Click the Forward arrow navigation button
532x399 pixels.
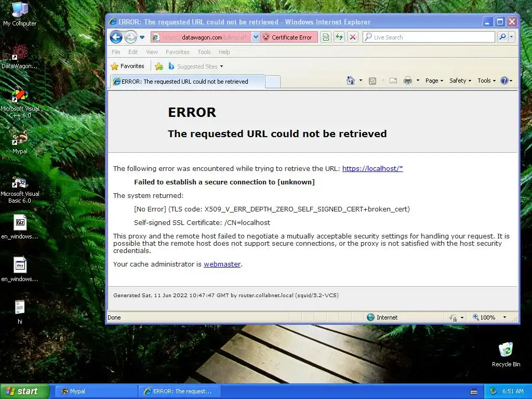pyautogui.click(x=130, y=37)
